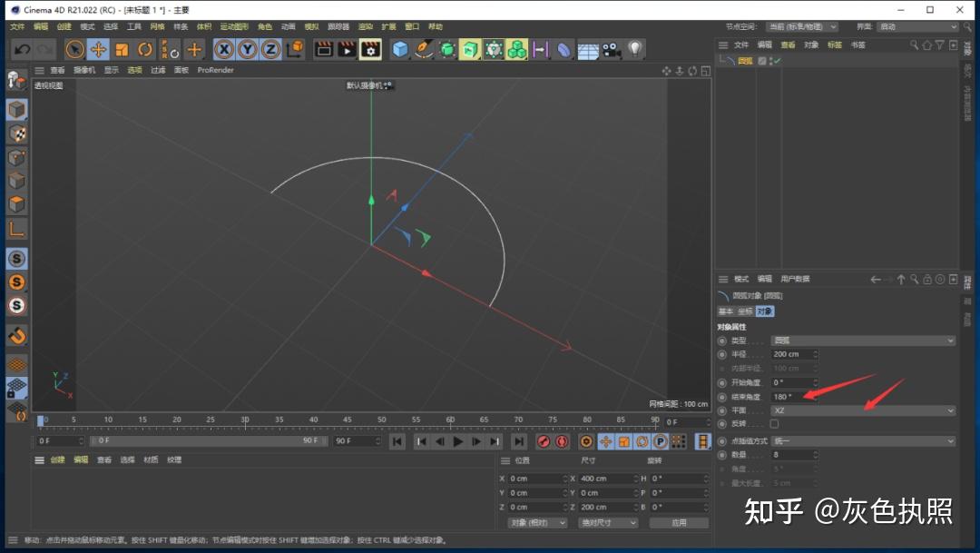Screen dimensions: 980x553
Task: Add a Camera object from toolbar
Action: (611, 49)
